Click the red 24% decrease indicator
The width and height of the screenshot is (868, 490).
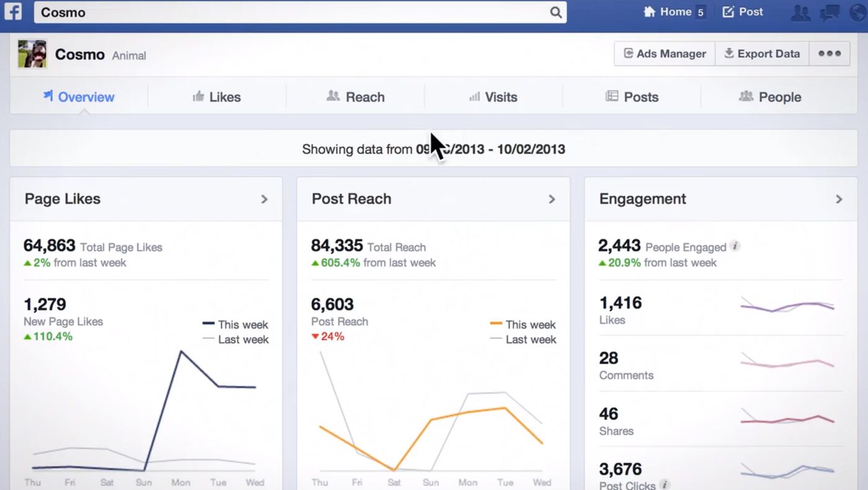tap(328, 336)
